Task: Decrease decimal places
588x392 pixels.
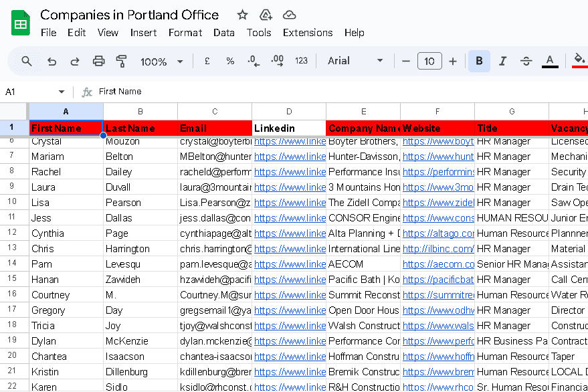Action: [x=254, y=61]
